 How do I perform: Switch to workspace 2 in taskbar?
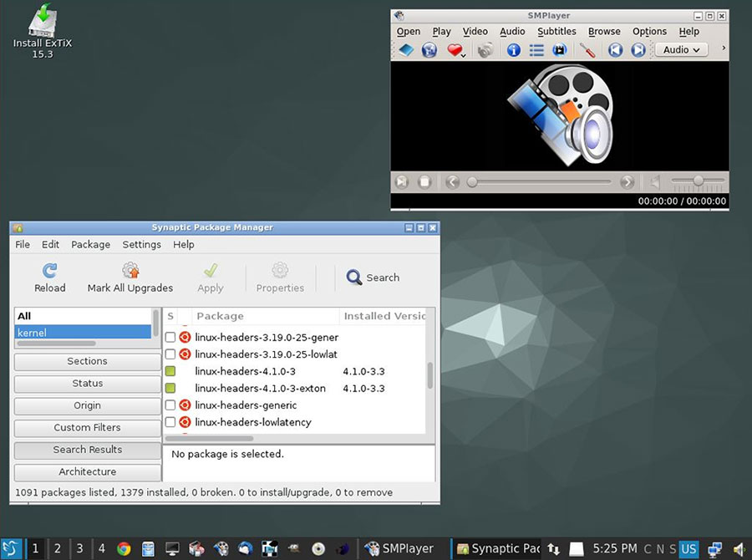tap(58, 548)
